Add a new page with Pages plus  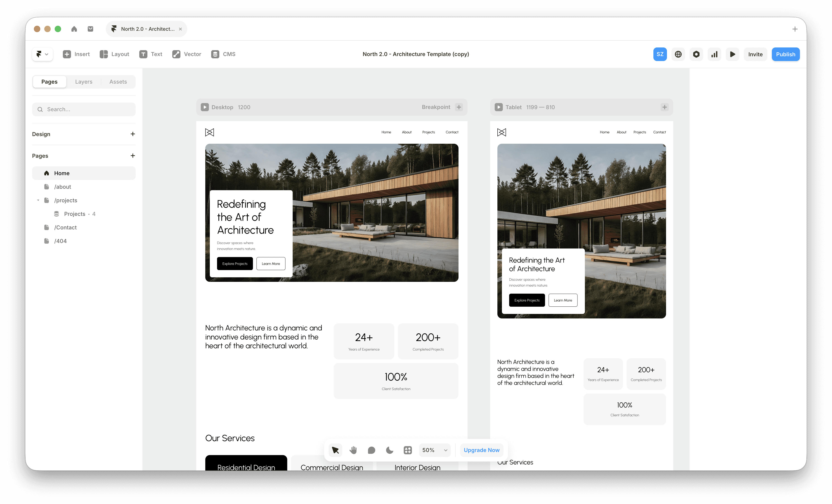[133, 156]
